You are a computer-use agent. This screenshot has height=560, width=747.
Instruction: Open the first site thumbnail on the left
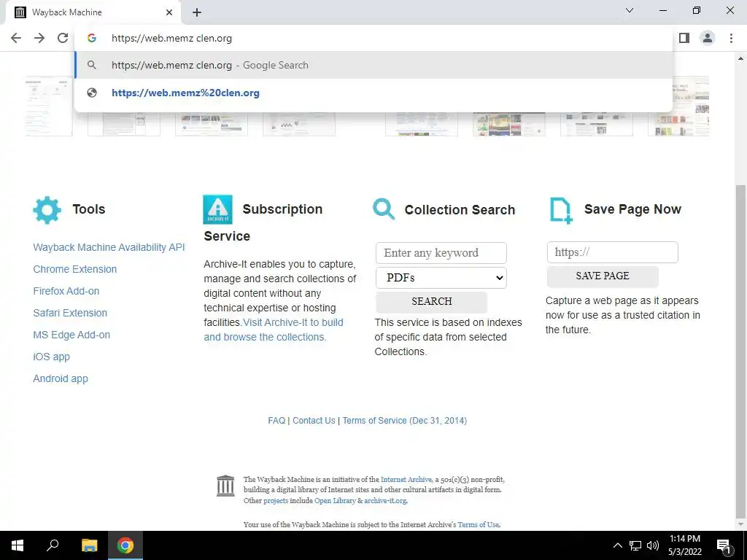point(49,106)
